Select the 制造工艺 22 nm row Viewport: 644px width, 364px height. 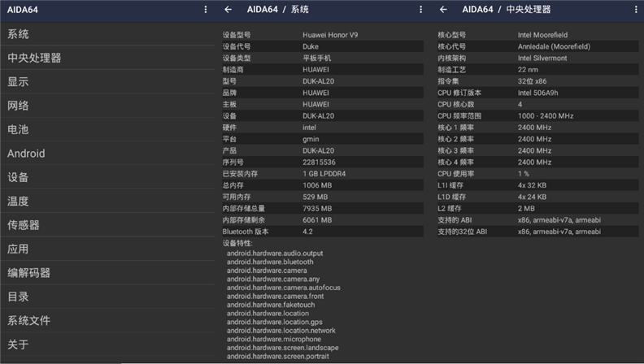tap(538, 69)
